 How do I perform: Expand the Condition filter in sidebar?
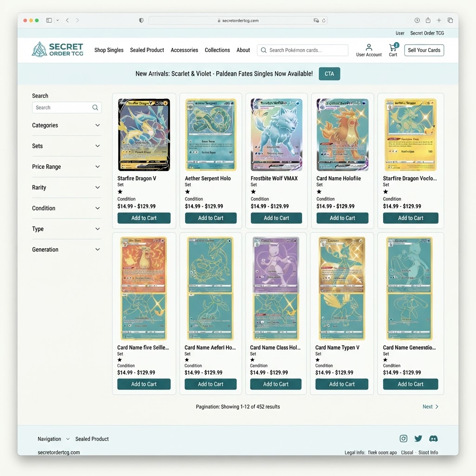tap(66, 208)
